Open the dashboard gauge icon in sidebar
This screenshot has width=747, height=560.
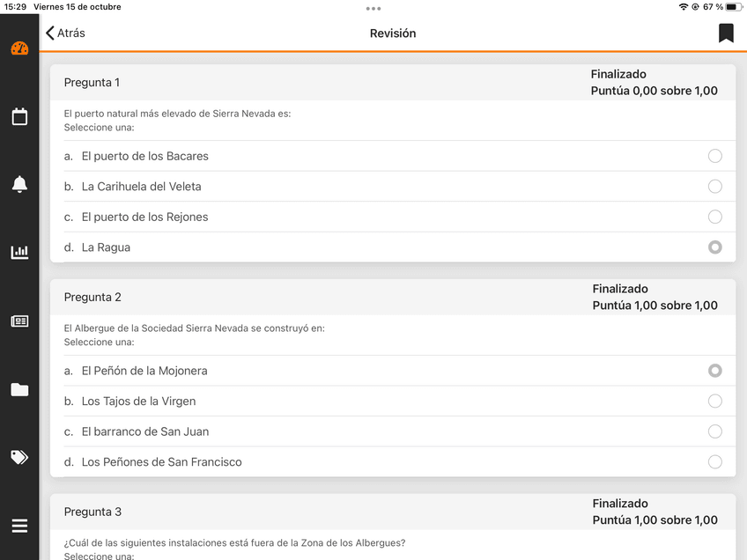(19, 48)
